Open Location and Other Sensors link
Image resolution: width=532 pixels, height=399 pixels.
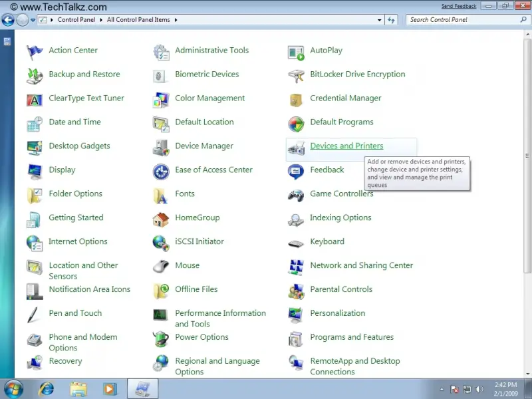point(83,271)
